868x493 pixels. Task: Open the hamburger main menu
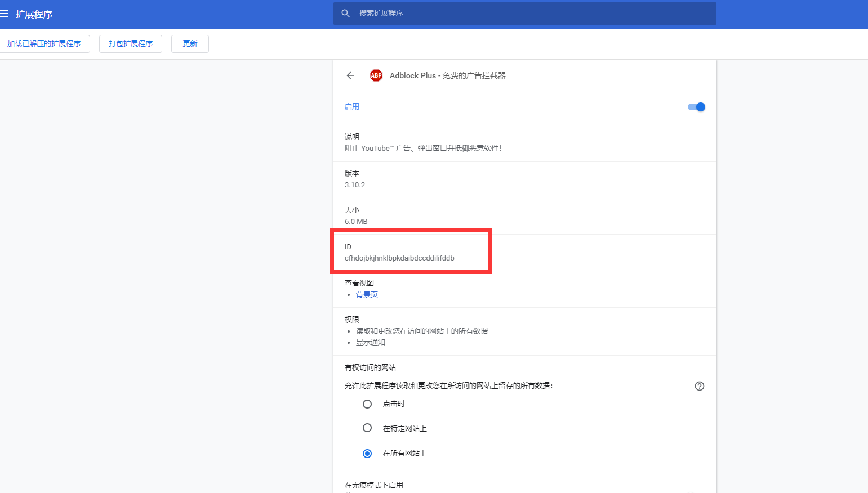click(x=4, y=14)
